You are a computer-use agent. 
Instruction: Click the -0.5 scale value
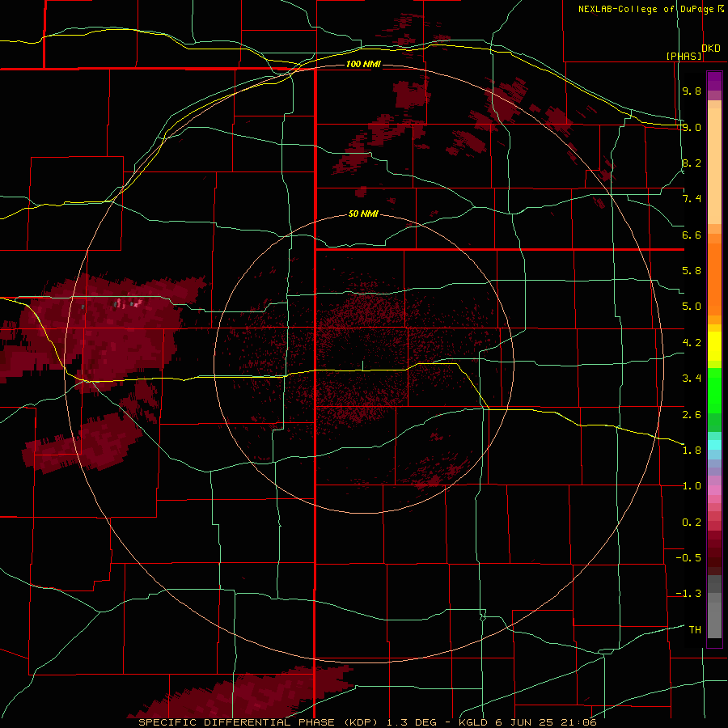pyautogui.click(x=688, y=558)
